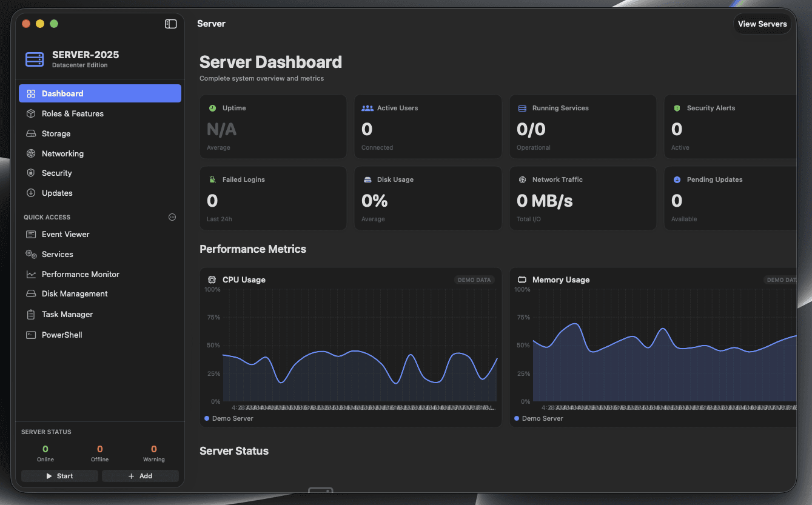Click the Task Manager clipboard icon
The height and width of the screenshot is (505, 812).
click(x=31, y=314)
